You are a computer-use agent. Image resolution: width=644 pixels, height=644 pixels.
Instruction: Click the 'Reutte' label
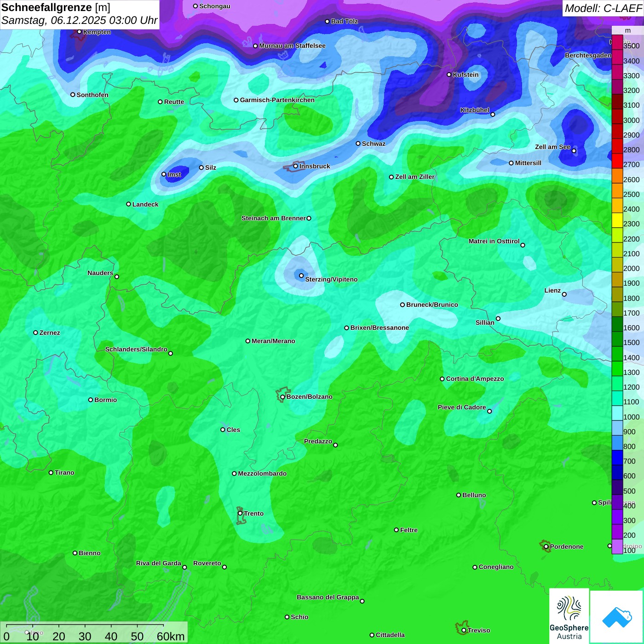174,102
